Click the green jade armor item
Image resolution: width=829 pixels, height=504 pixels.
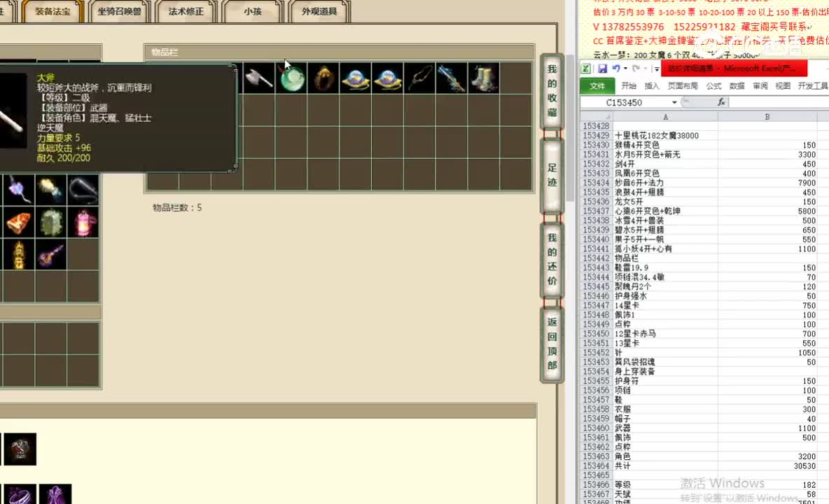coord(51,223)
